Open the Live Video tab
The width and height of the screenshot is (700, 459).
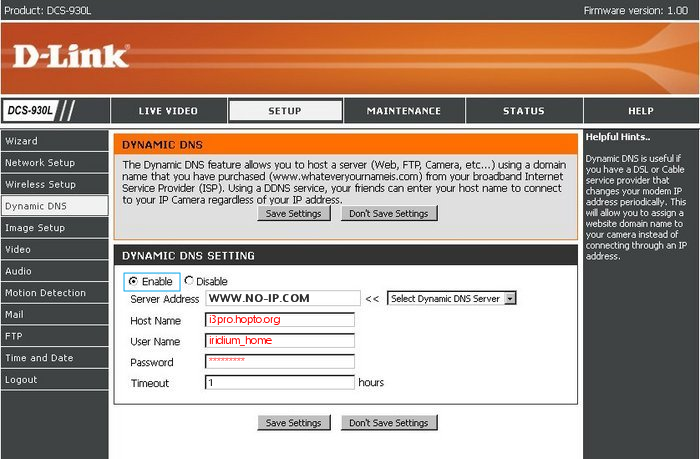tap(167, 111)
